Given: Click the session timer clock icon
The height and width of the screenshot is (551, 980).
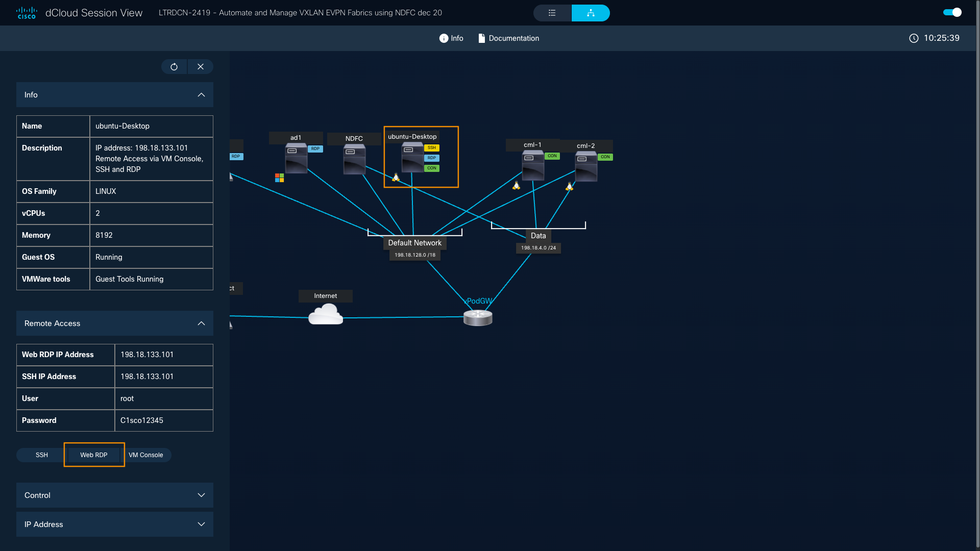Looking at the screenshot, I should [914, 38].
